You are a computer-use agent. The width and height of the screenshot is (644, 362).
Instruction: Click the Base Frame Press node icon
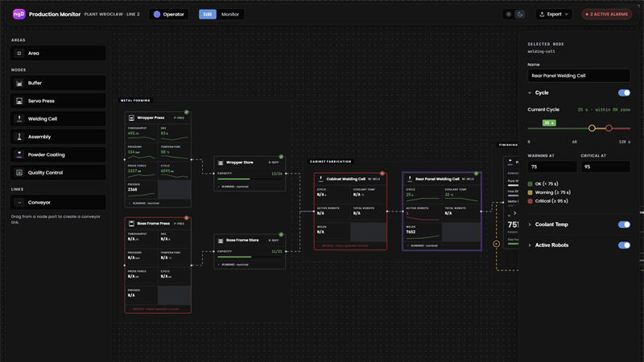point(131,224)
